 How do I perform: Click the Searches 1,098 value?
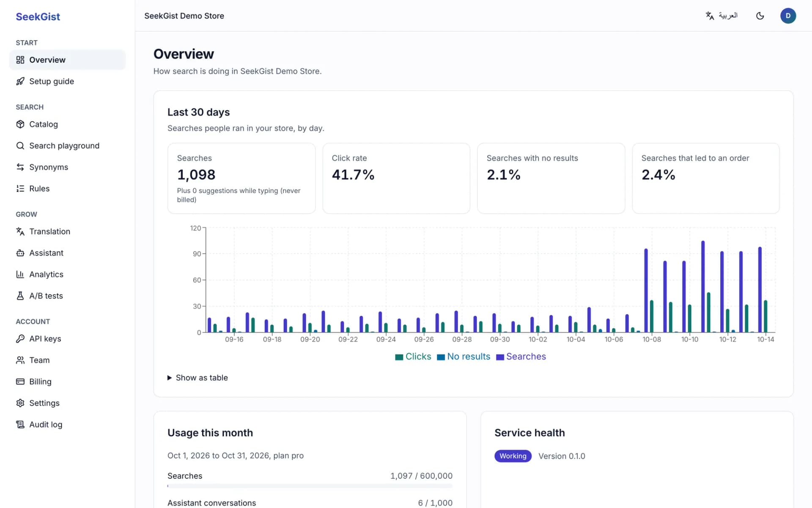196,174
